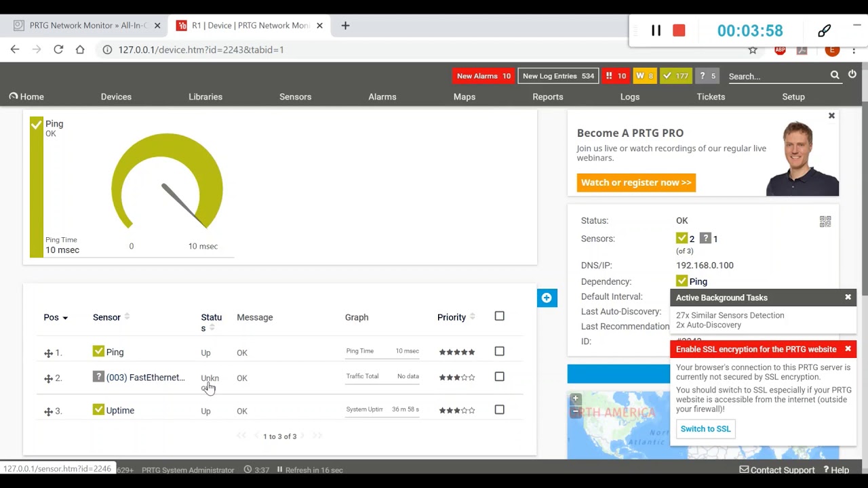The height and width of the screenshot is (488, 868).
Task: Stop the screen recording
Action: click(x=679, y=30)
